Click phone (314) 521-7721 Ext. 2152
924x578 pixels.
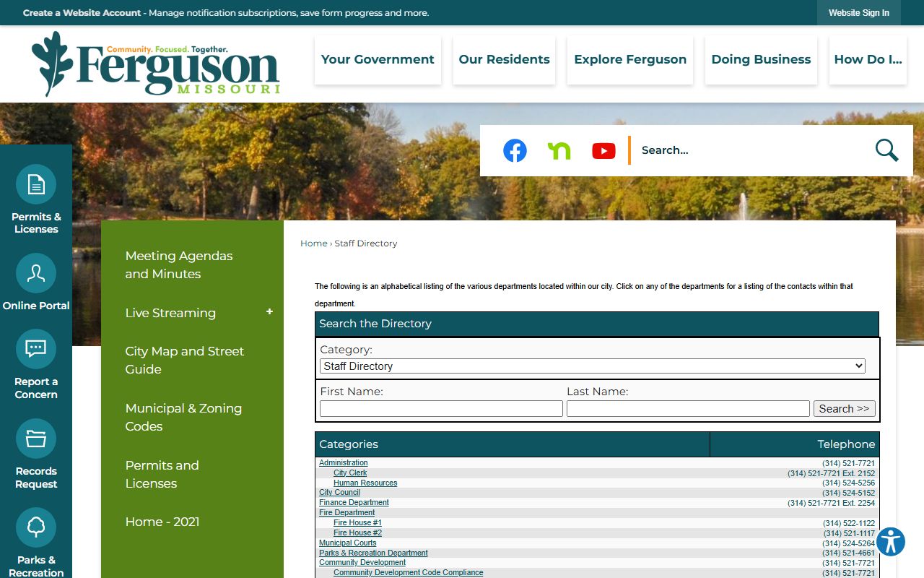pyautogui.click(x=831, y=474)
